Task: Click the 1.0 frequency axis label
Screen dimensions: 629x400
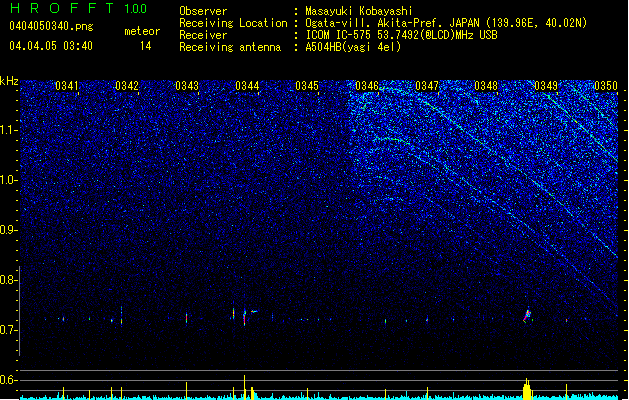Action: pos(8,180)
